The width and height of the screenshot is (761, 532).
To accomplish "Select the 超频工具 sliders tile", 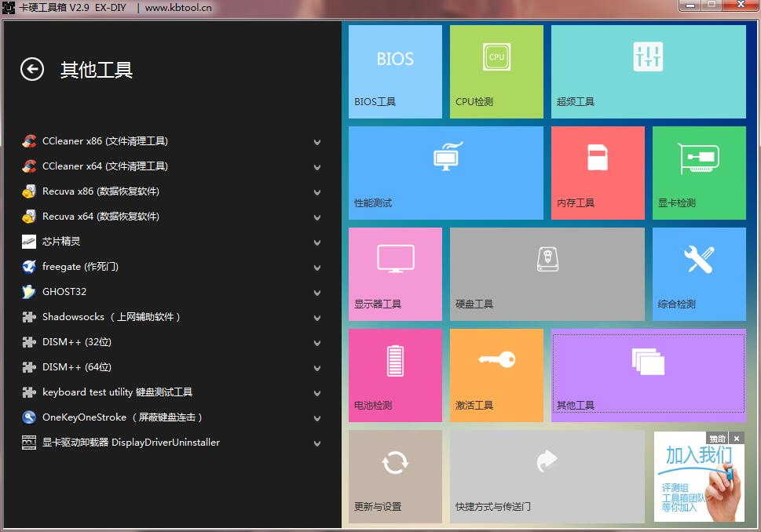I will [x=648, y=71].
